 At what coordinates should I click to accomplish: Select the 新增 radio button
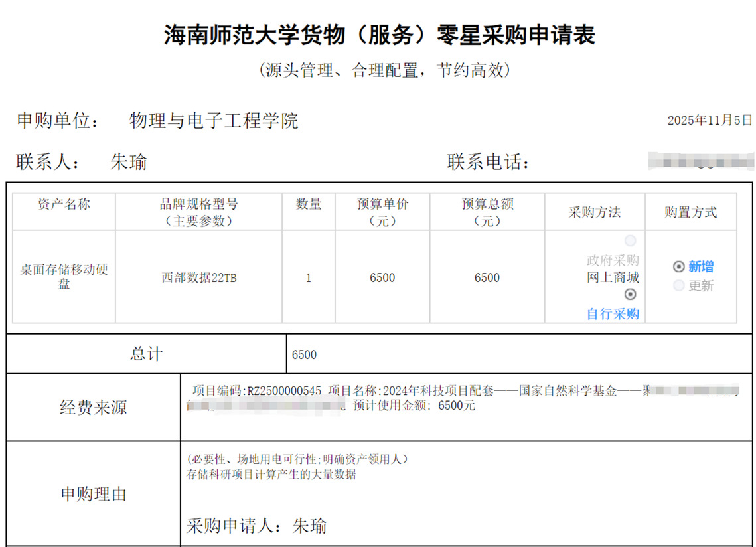coord(678,266)
